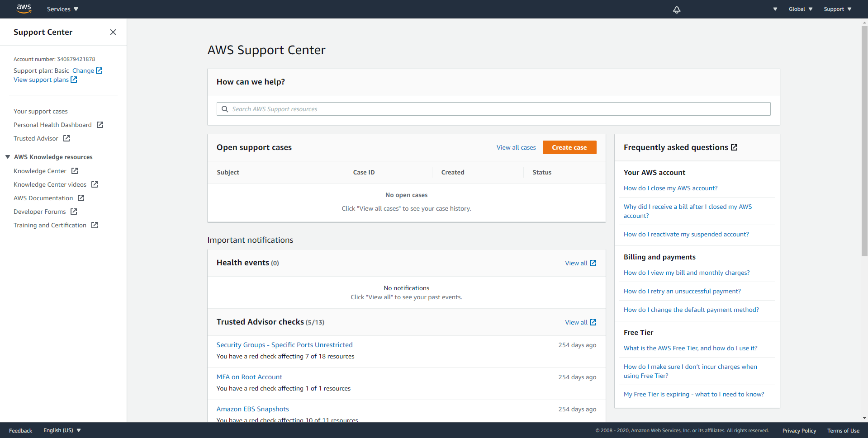Click the Created column header

(453, 172)
